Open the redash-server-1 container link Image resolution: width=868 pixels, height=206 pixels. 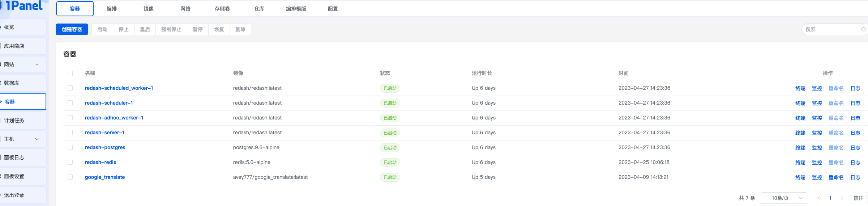[x=104, y=133]
